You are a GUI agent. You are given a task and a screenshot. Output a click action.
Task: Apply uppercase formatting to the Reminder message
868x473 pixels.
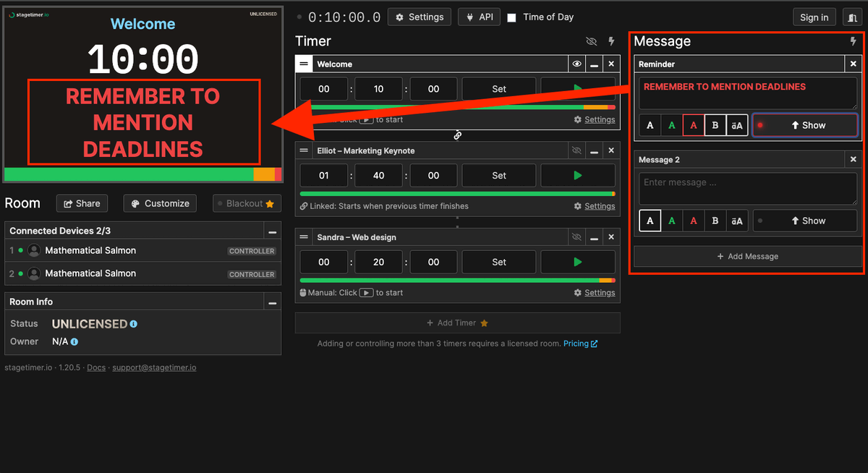[x=737, y=125]
